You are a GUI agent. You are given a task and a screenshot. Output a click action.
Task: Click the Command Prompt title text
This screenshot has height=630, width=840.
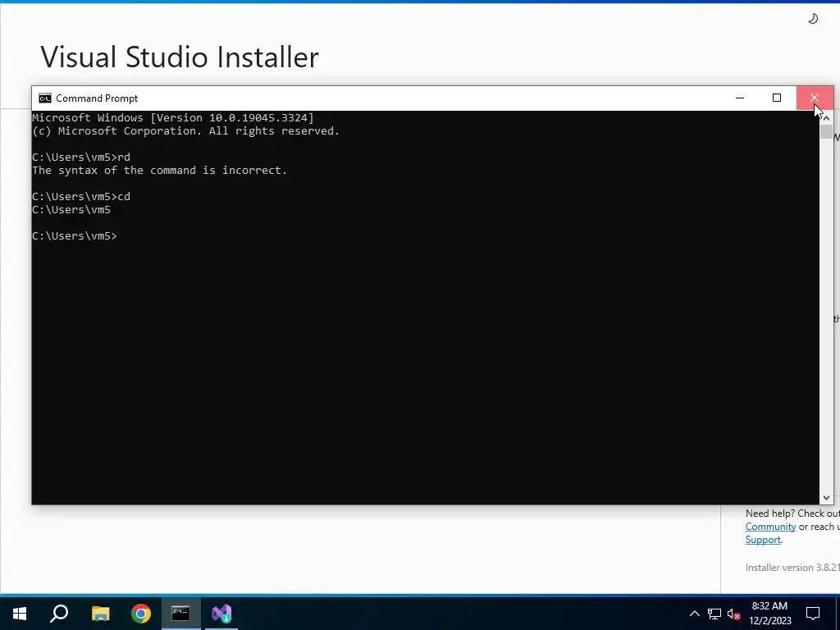pos(97,98)
